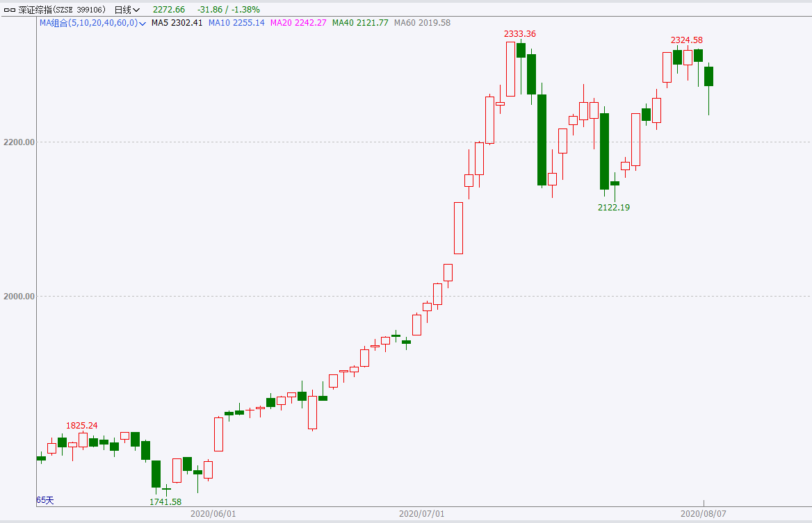Screen dimensions: 812x523
Task: Click the 2000.00 price axis label
Action: click(19, 297)
